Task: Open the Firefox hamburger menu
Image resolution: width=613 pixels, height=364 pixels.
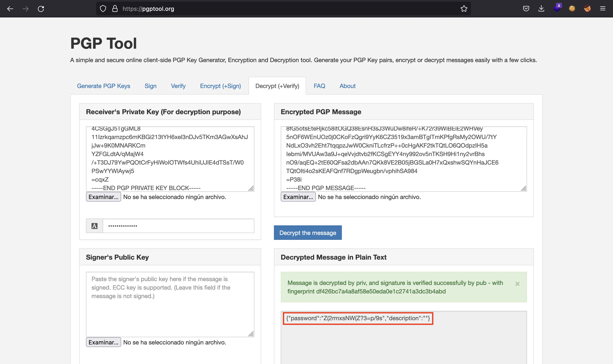Action: click(x=603, y=9)
